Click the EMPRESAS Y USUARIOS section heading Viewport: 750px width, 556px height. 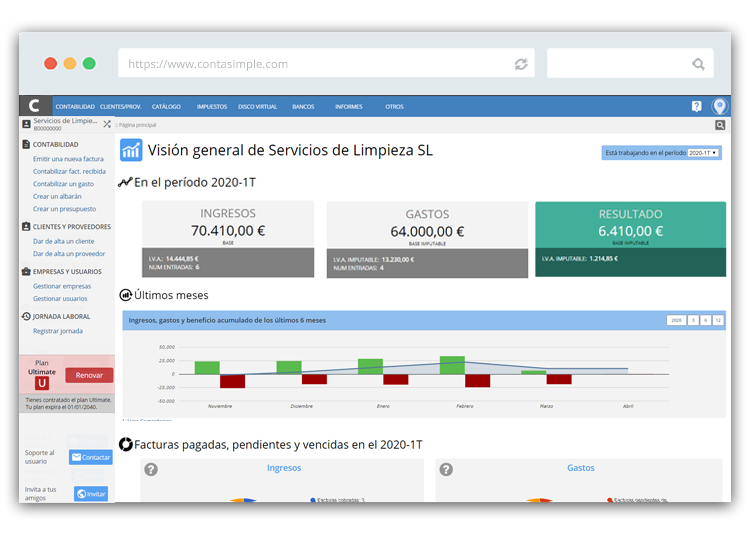pyautogui.click(x=67, y=272)
